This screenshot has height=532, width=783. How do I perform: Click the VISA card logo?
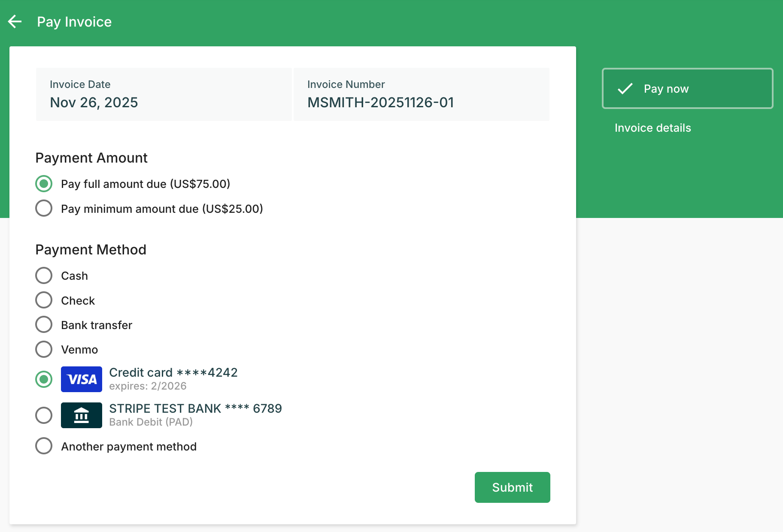click(82, 379)
